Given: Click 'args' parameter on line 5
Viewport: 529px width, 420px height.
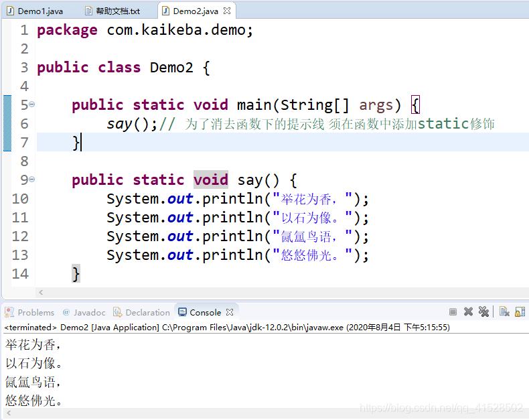Looking at the screenshot, I should 376,105.
